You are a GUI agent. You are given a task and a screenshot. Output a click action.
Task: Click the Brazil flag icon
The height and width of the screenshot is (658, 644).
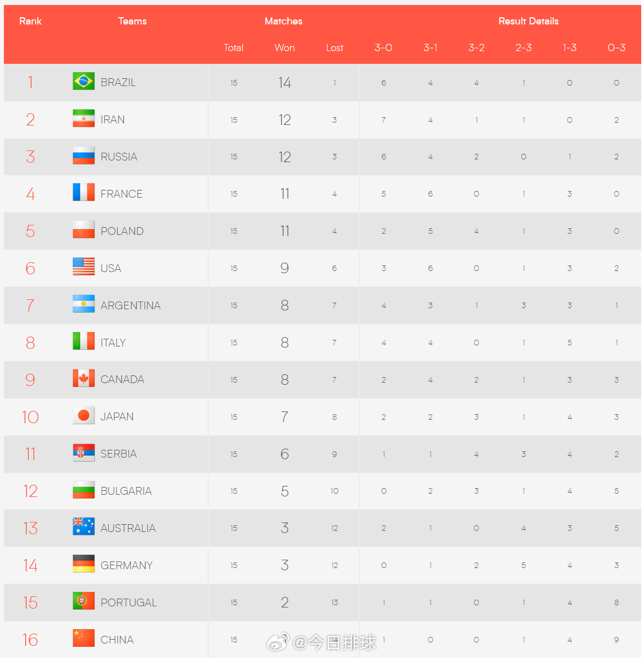coord(83,82)
